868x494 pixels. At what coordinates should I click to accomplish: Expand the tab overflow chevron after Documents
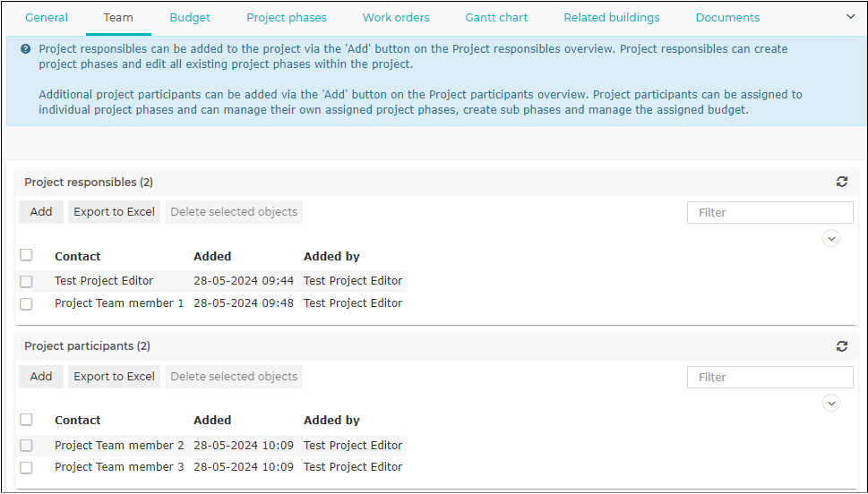(851, 17)
